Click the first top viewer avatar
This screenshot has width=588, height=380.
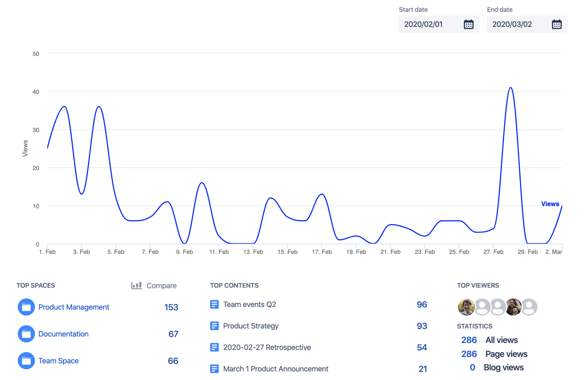point(466,307)
